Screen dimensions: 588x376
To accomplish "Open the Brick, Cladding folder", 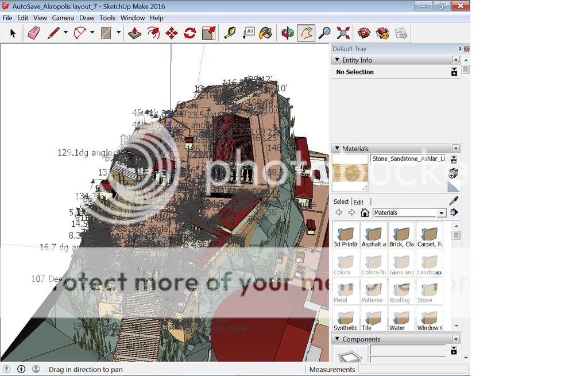I will 401,235.
